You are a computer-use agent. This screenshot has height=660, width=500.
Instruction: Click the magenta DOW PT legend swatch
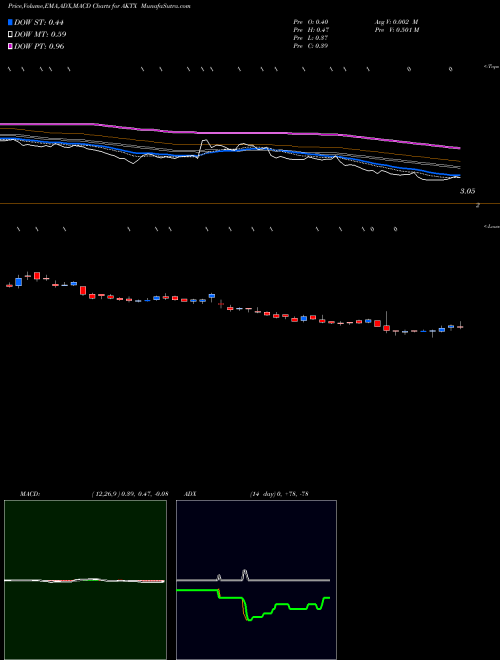tap(10, 47)
